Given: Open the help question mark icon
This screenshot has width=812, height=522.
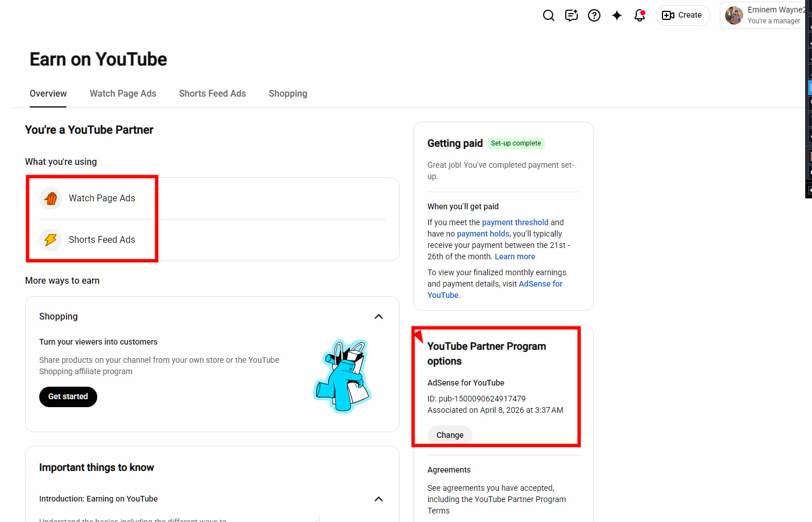Looking at the screenshot, I should [594, 15].
